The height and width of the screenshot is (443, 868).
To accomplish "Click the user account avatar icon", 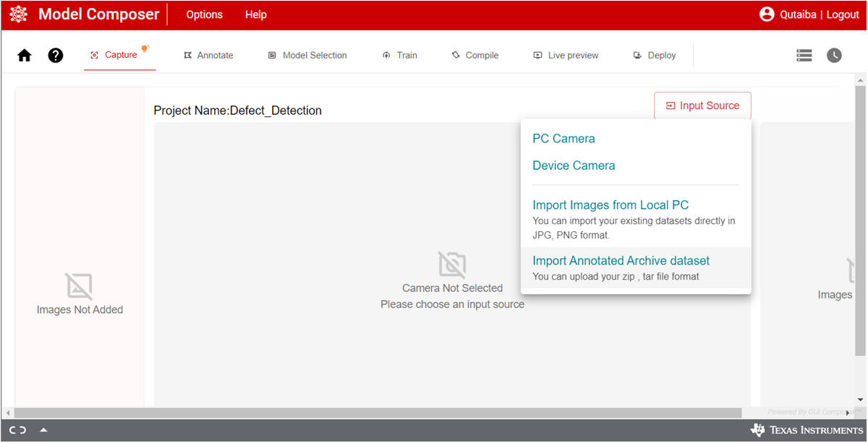I will 767,14.
